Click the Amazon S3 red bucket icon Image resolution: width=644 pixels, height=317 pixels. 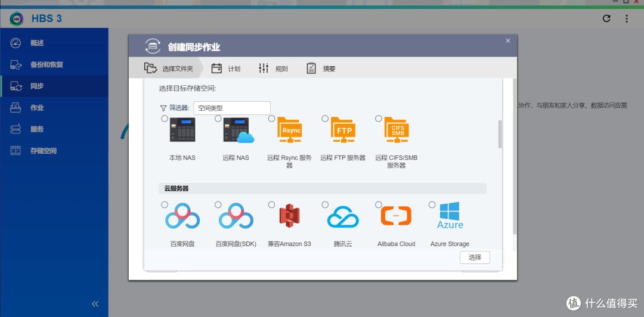tap(290, 216)
